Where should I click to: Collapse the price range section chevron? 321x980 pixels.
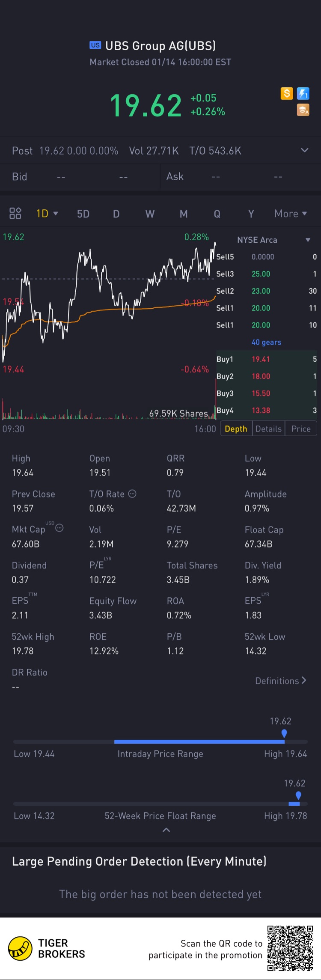(166, 830)
